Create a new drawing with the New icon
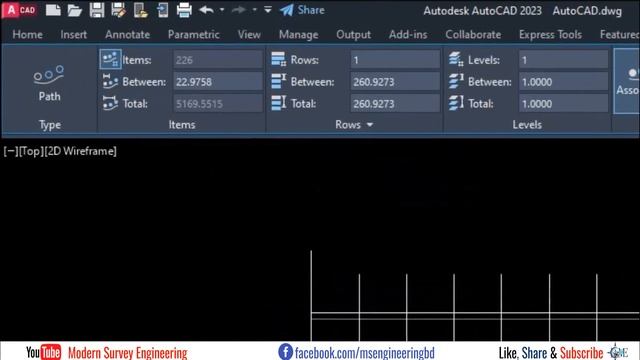The height and width of the screenshot is (360, 640). click(x=53, y=10)
